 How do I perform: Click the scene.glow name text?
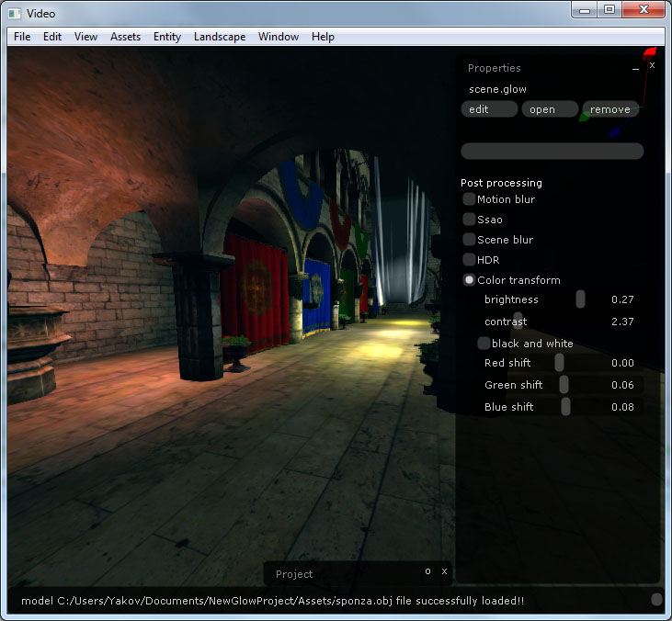pos(497,89)
